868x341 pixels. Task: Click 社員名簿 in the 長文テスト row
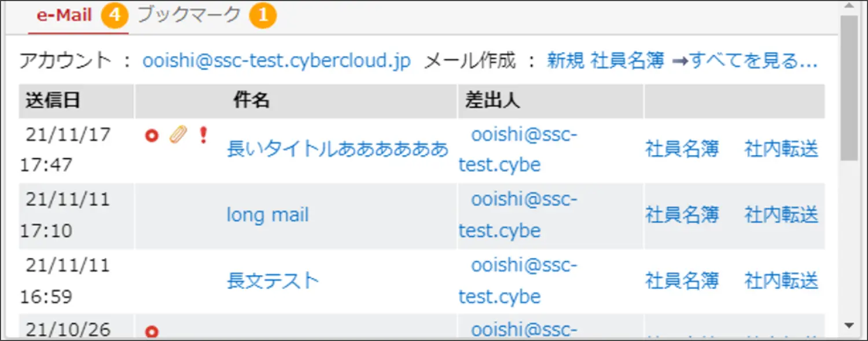(x=682, y=281)
